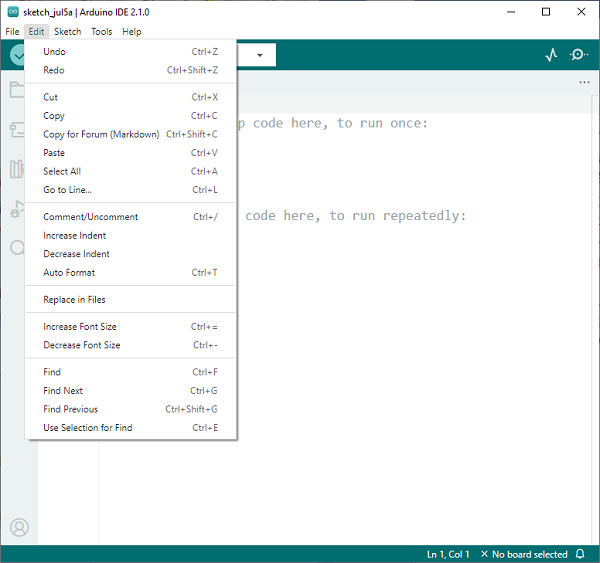Select Redo from Edit menu
Image resolution: width=600 pixels, height=563 pixels.
[130, 70]
